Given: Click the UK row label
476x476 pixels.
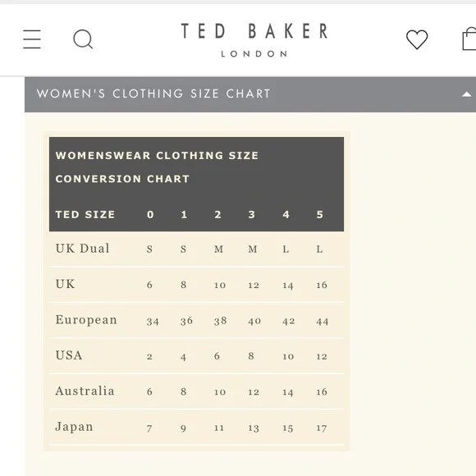Looking at the screenshot, I should click(65, 284).
